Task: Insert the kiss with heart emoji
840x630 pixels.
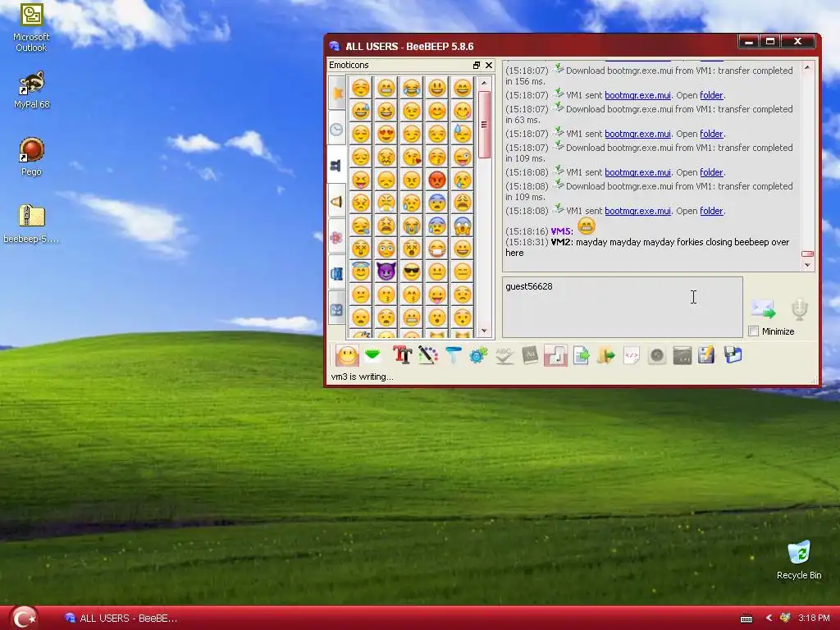Action: coord(412,157)
